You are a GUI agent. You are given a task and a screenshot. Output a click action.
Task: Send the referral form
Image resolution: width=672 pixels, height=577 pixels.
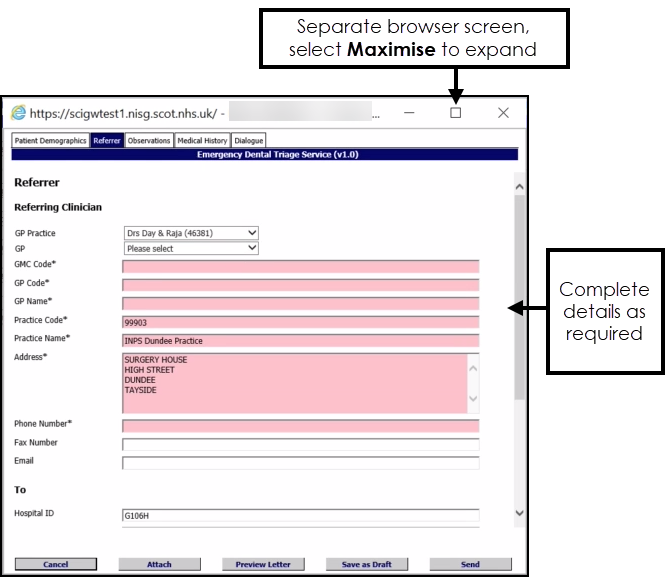point(470,564)
